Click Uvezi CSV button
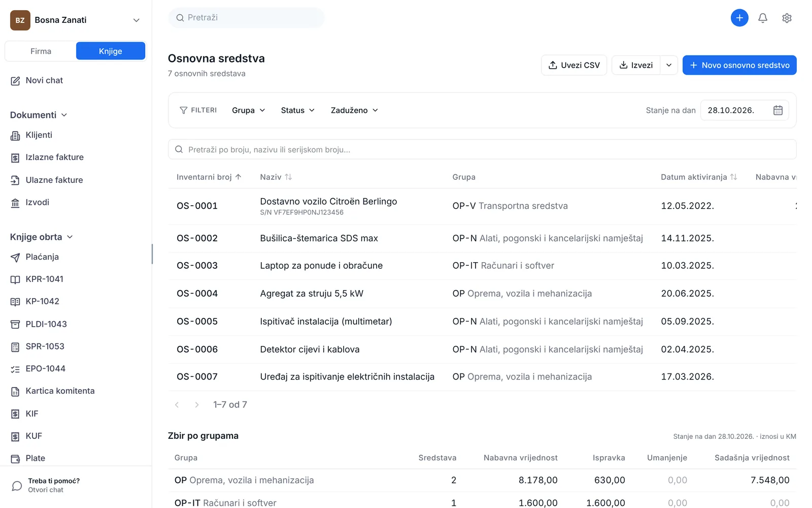Viewport: 812px width, 508px height. coord(574,65)
